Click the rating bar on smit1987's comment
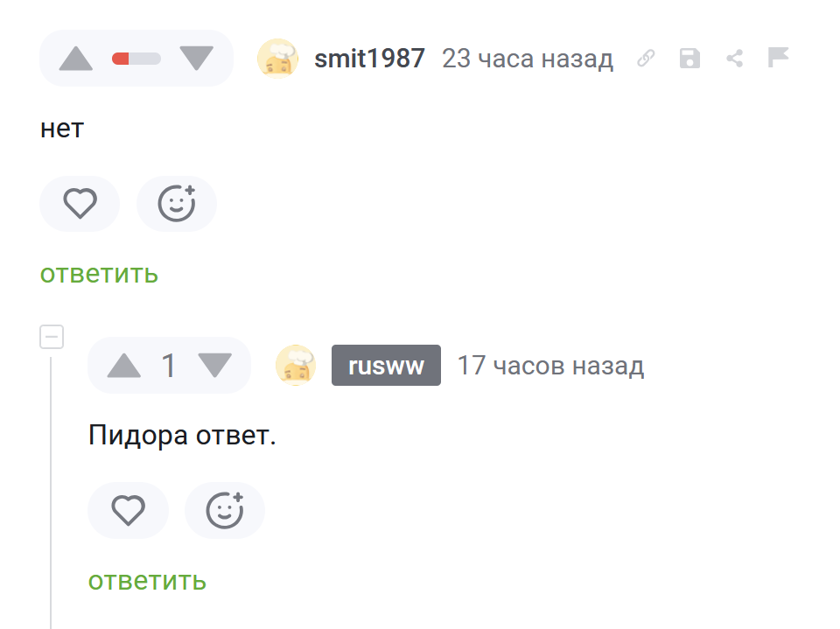840x629 pixels. (136, 59)
